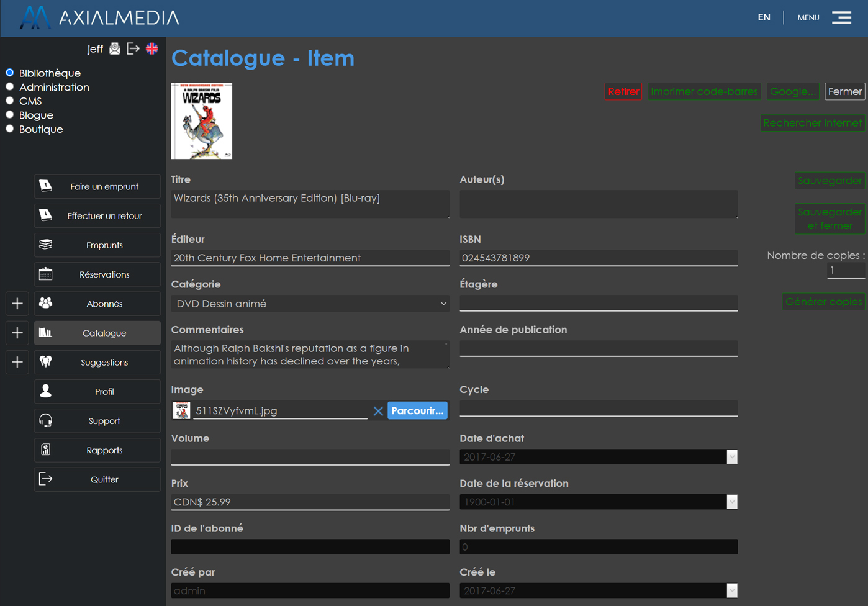This screenshot has height=606, width=868.
Task: Click the Réservations calendar icon
Action: [x=46, y=274]
